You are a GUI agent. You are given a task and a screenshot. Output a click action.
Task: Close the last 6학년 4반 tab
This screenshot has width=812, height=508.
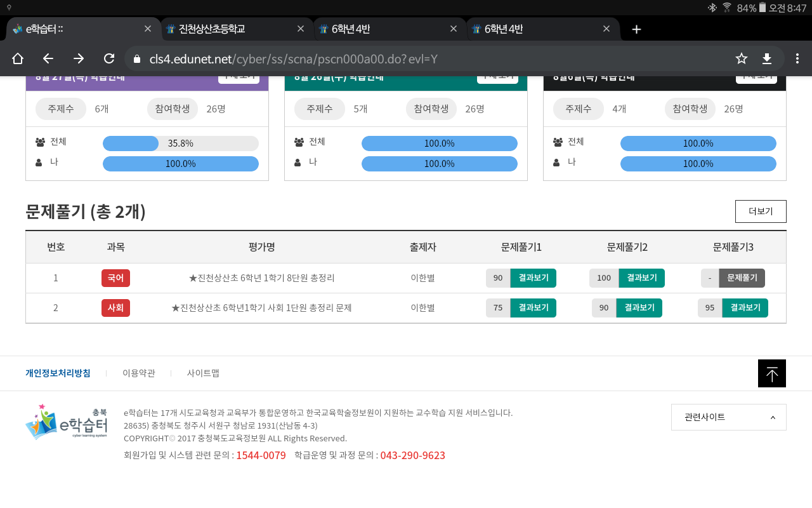[606, 29]
